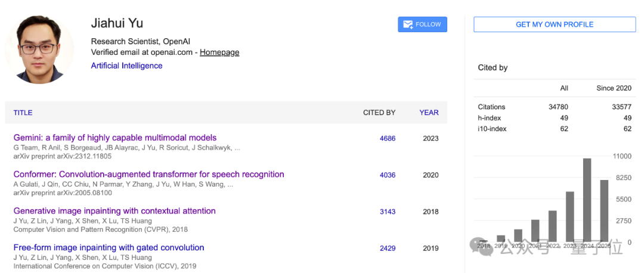Open the Gemini multimodal models paper
644x273 pixels.
point(115,138)
